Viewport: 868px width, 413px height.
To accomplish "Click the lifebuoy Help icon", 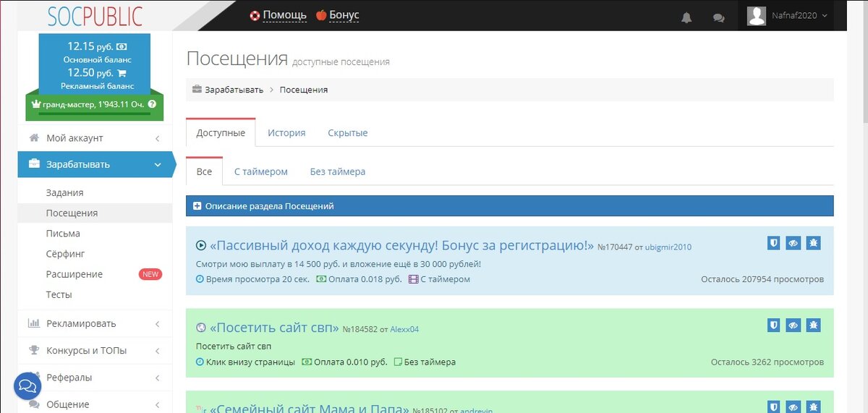I will tap(255, 15).
